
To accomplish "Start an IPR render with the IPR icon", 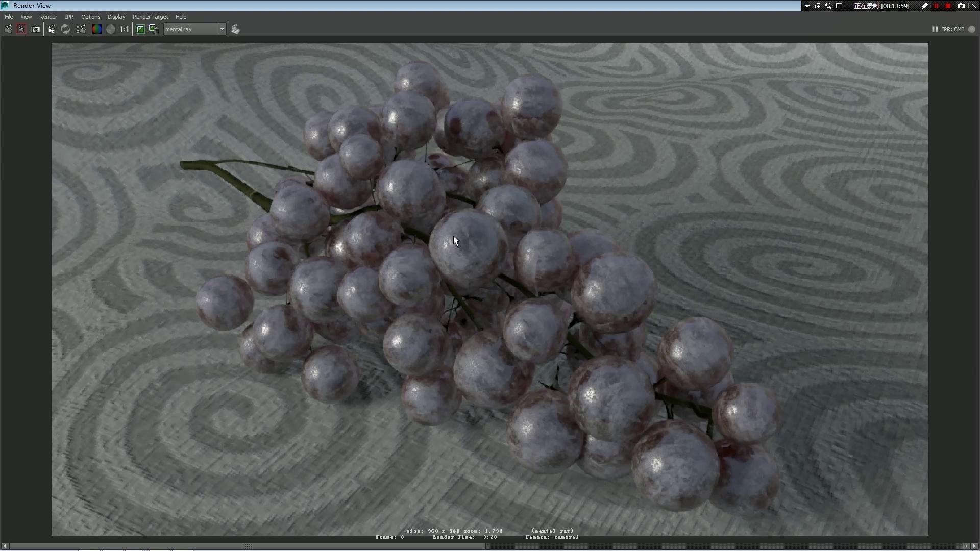I will coord(52,29).
